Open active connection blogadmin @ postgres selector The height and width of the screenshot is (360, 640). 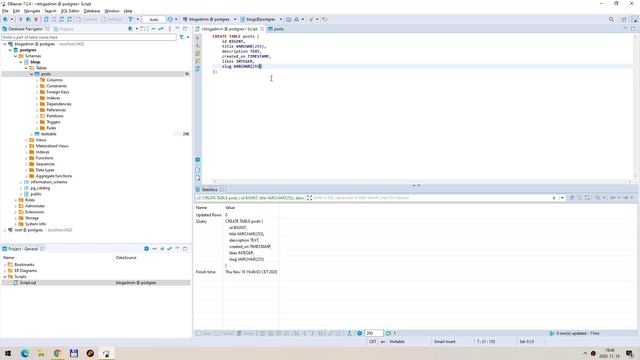209,19
